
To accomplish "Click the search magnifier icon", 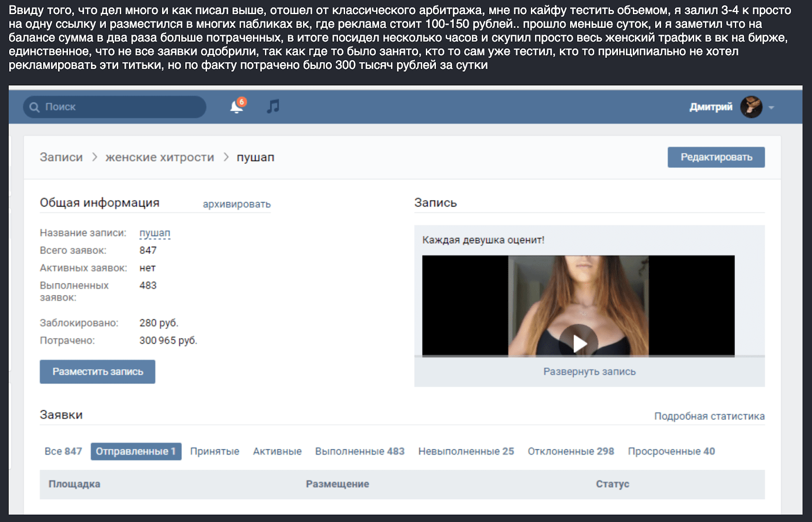I will tap(35, 107).
